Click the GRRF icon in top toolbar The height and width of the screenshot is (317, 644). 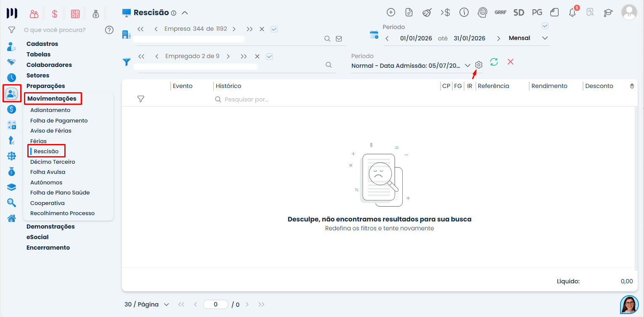pos(500,13)
